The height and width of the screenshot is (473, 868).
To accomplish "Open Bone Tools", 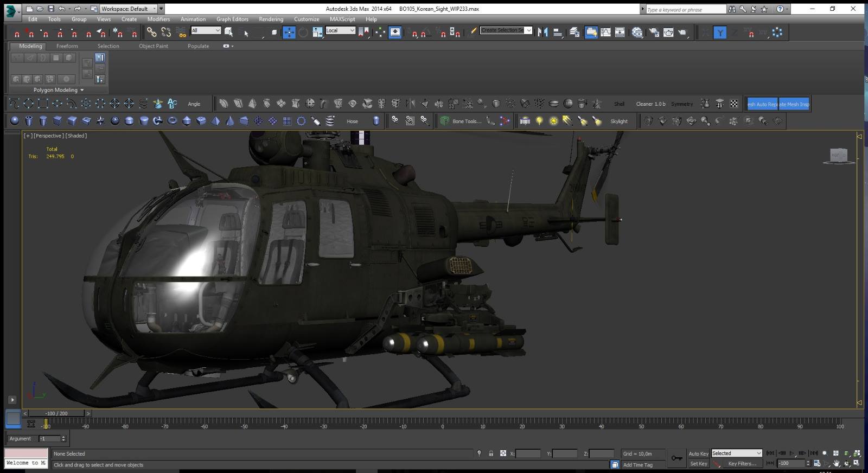I will click(467, 122).
